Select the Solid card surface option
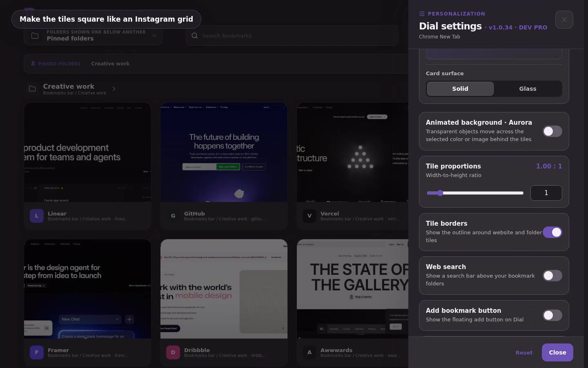Screen dimensions: 588x368 pos(460,89)
